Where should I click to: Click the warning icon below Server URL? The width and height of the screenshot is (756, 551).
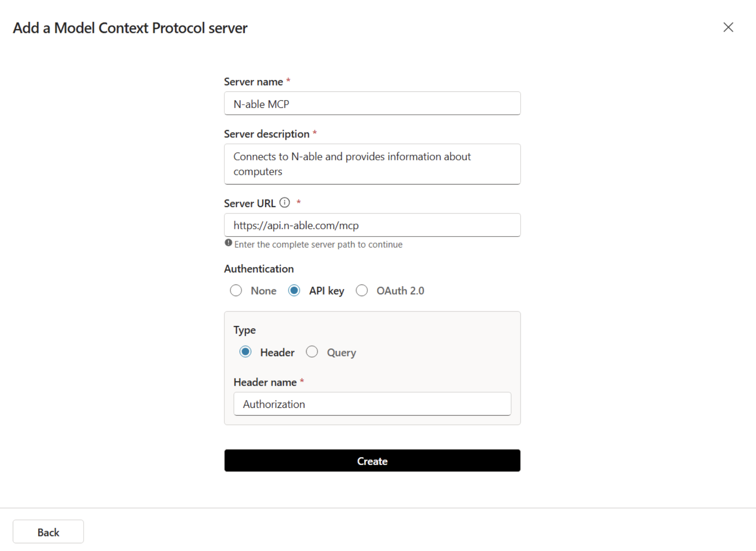point(228,244)
